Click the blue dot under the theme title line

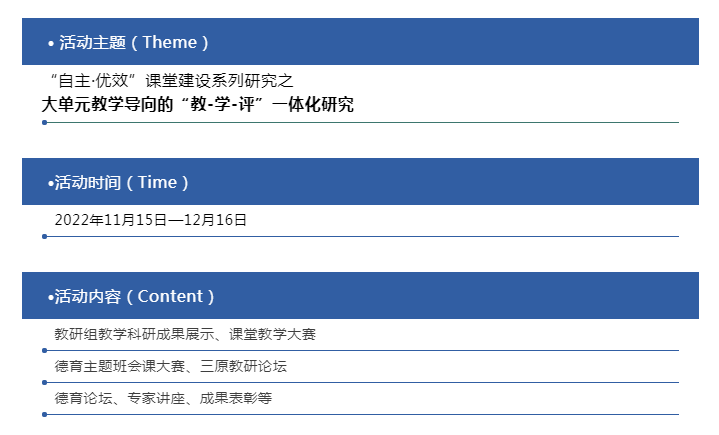pyautogui.click(x=44, y=122)
